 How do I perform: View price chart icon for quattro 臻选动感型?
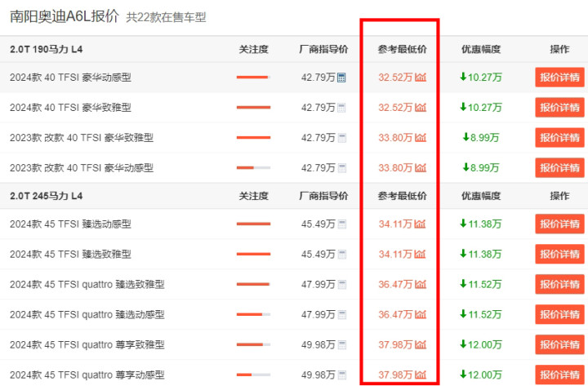(x=421, y=315)
